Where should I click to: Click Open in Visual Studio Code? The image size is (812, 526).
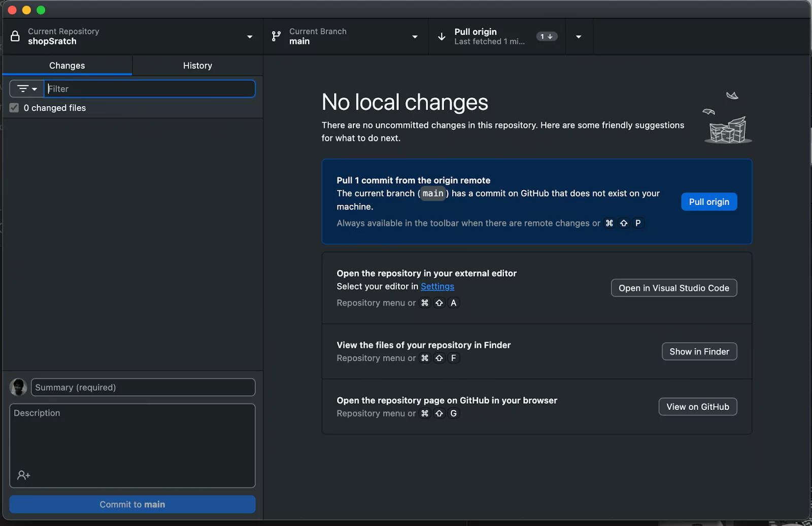pyautogui.click(x=674, y=288)
